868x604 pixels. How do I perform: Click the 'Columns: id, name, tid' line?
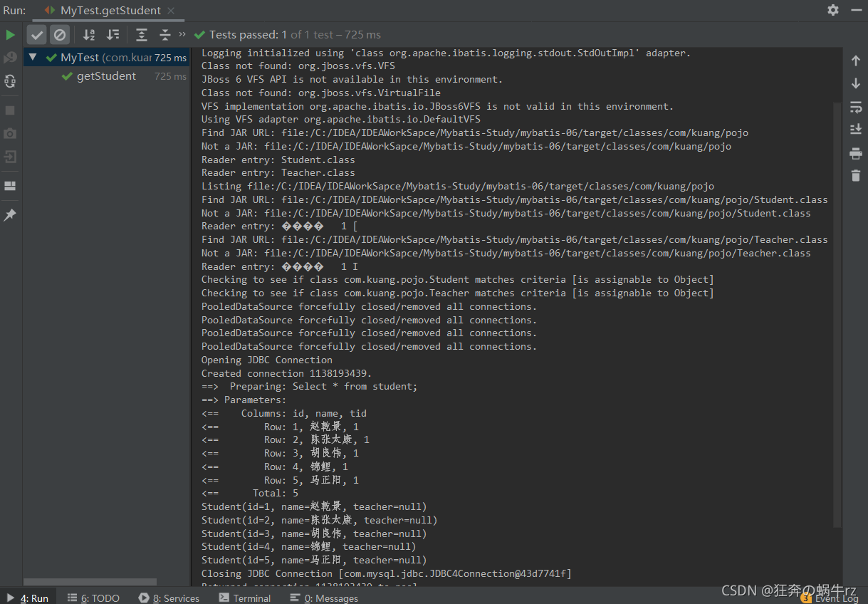coord(284,413)
